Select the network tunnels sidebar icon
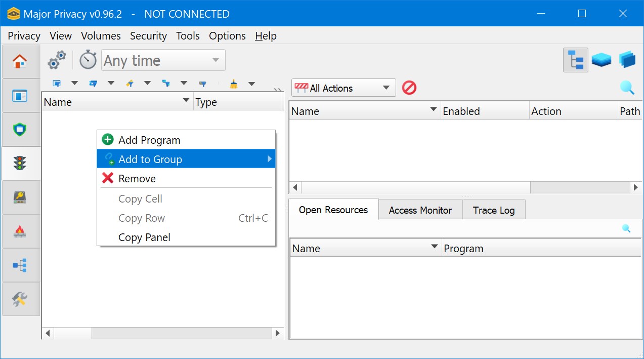Screen dimensions: 644x359 tap(21, 265)
